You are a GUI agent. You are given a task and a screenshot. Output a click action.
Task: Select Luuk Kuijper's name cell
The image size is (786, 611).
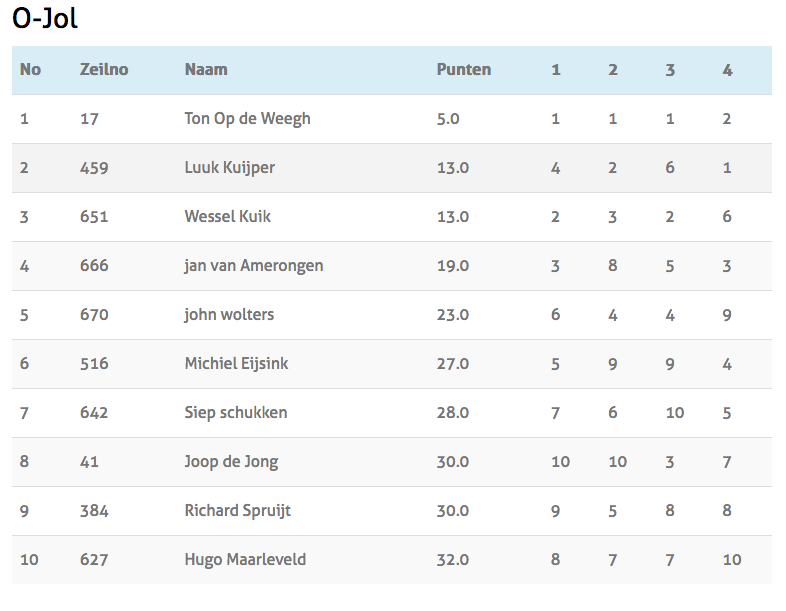tap(229, 168)
